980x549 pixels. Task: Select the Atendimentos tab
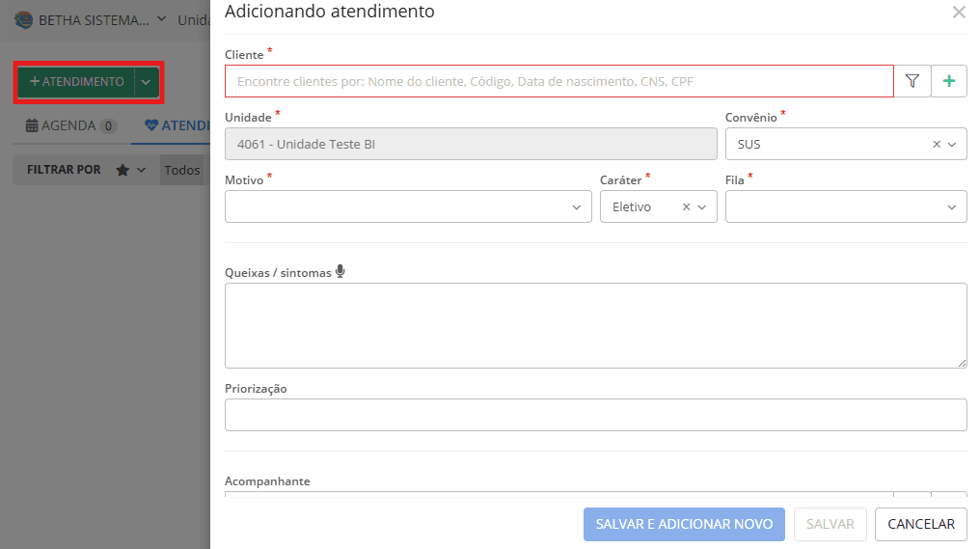click(177, 125)
